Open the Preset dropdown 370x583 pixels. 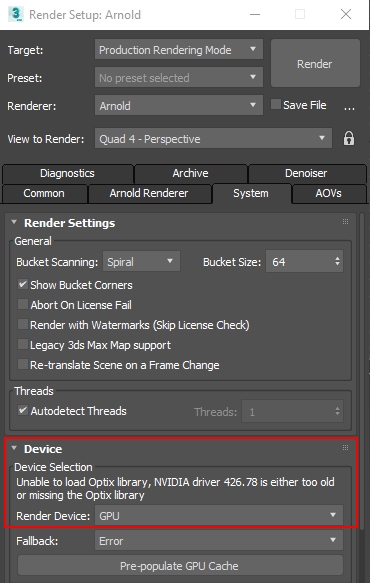click(178, 77)
